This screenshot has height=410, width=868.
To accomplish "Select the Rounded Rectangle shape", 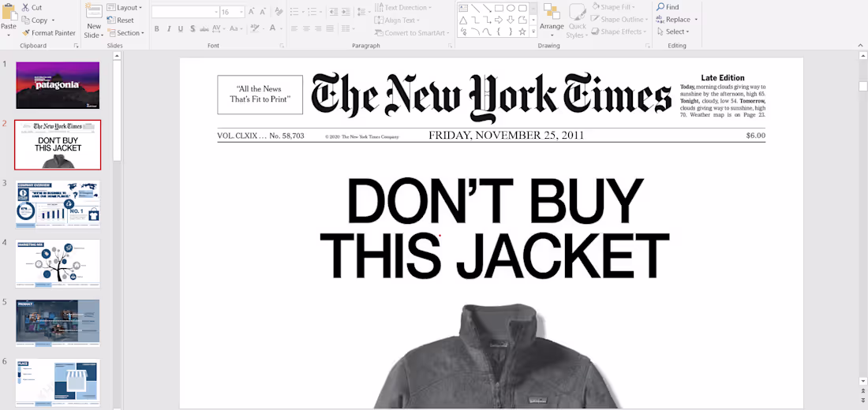I will point(522,8).
